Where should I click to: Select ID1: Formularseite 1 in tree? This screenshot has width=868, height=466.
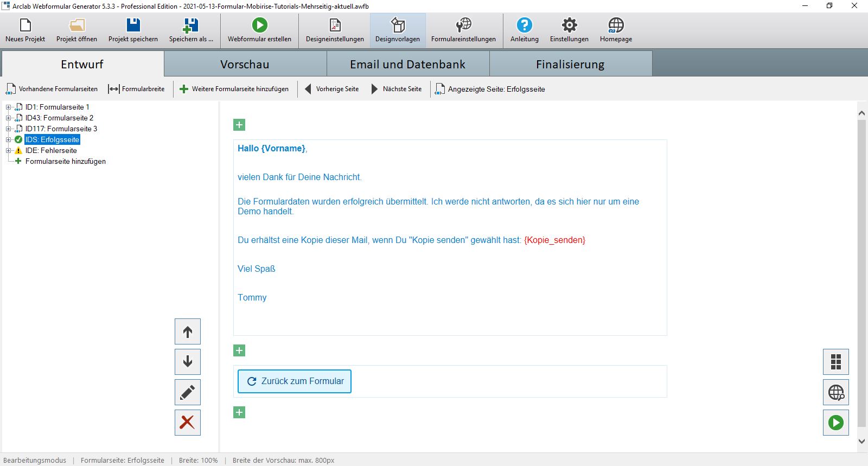57,107
